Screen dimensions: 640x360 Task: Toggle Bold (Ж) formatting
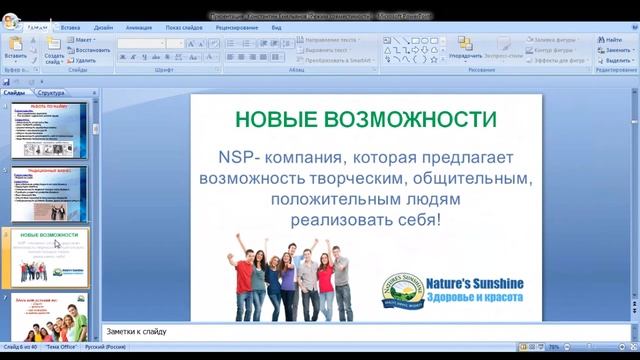tap(122, 57)
